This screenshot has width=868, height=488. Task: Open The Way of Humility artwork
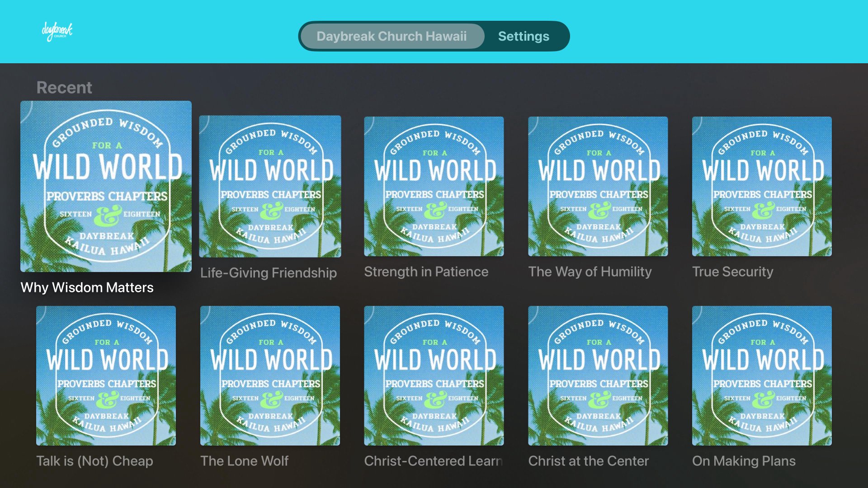coord(598,186)
